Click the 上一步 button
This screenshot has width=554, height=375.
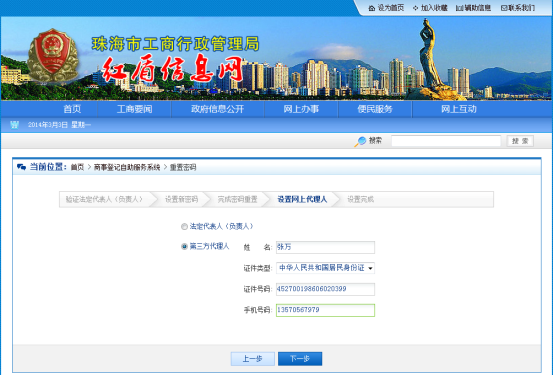coord(253,359)
